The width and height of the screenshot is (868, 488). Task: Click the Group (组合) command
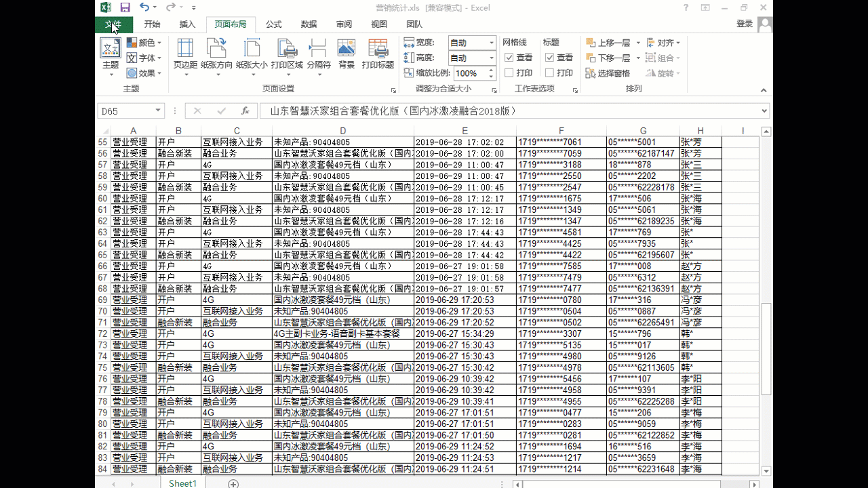point(663,58)
